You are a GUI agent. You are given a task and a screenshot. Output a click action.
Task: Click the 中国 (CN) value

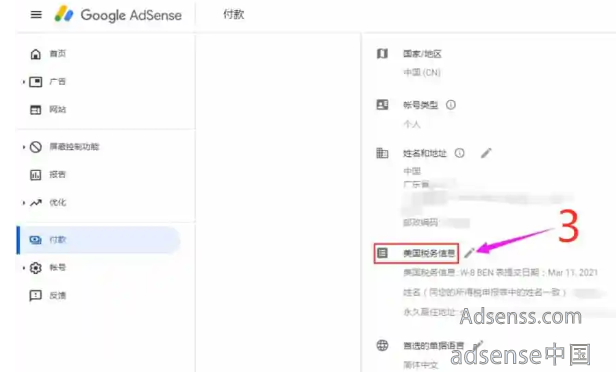click(x=422, y=73)
